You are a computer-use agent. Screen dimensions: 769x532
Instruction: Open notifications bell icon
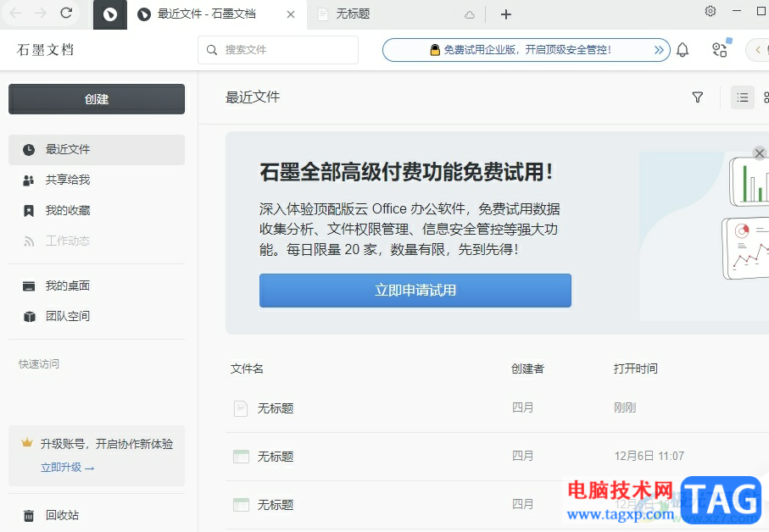(x=683, y=50)
